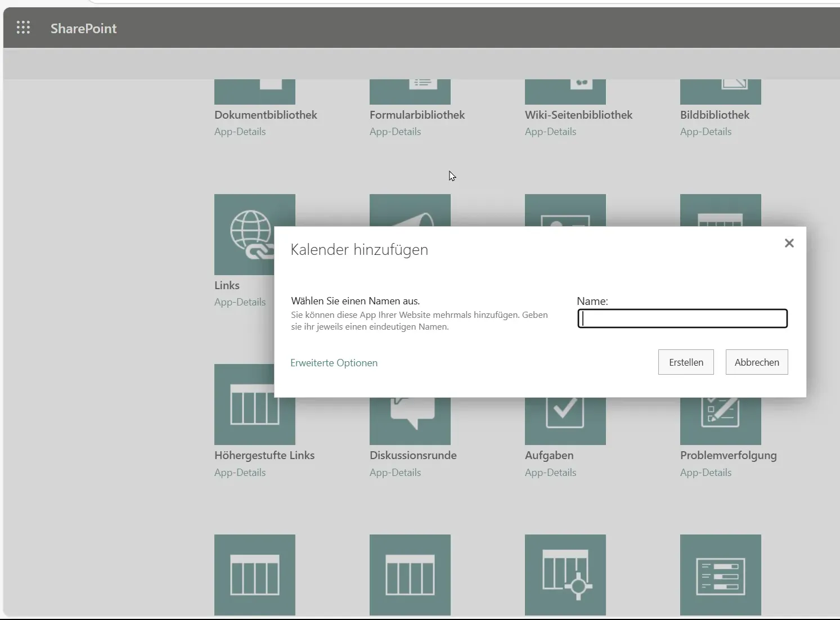Click the calendar tile icon behind dialog
The width and height of the screenshot is (840, 620).
(721, 210)
